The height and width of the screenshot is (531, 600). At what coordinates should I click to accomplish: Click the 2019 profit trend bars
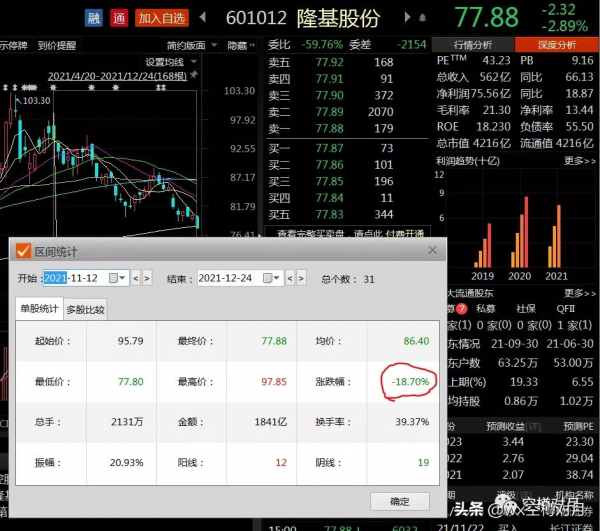(x=483, y=246)
